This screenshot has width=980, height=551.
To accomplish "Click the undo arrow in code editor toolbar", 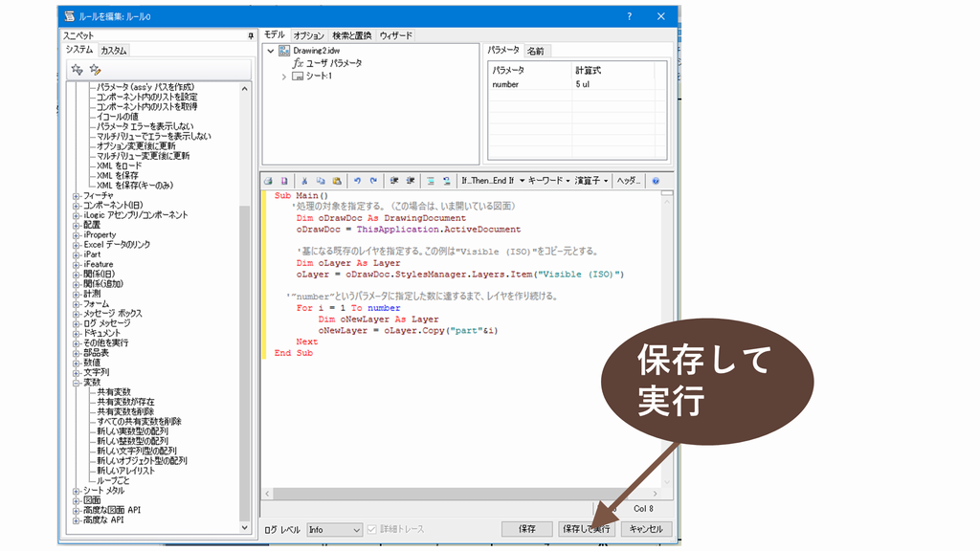I will point(357,180).
